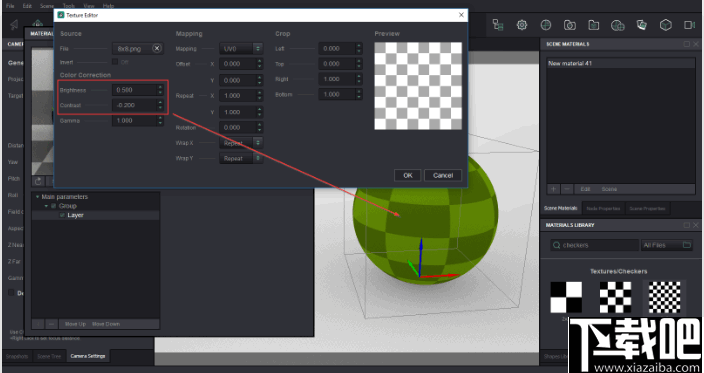
Task: Click the Scene button under Scene Materials list
Action: 609,189
